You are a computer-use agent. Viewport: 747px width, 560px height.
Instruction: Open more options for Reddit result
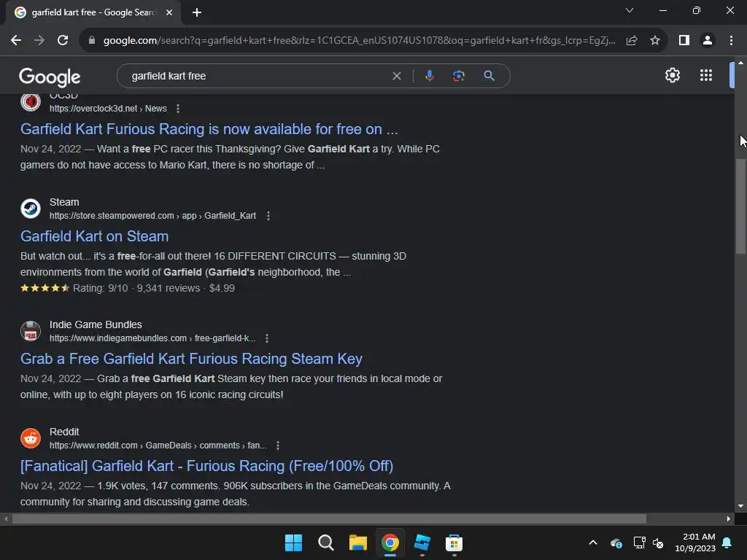point(278,446)
